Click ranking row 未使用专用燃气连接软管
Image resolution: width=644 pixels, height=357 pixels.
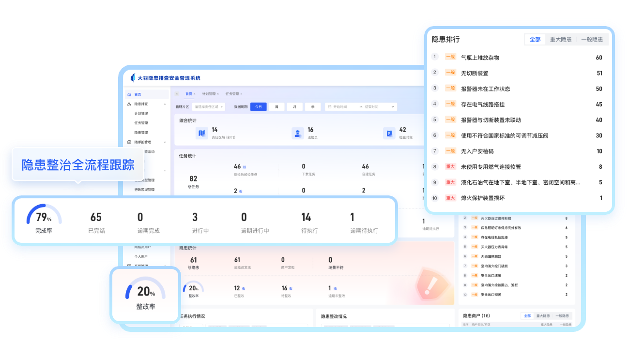pos(517,167)
